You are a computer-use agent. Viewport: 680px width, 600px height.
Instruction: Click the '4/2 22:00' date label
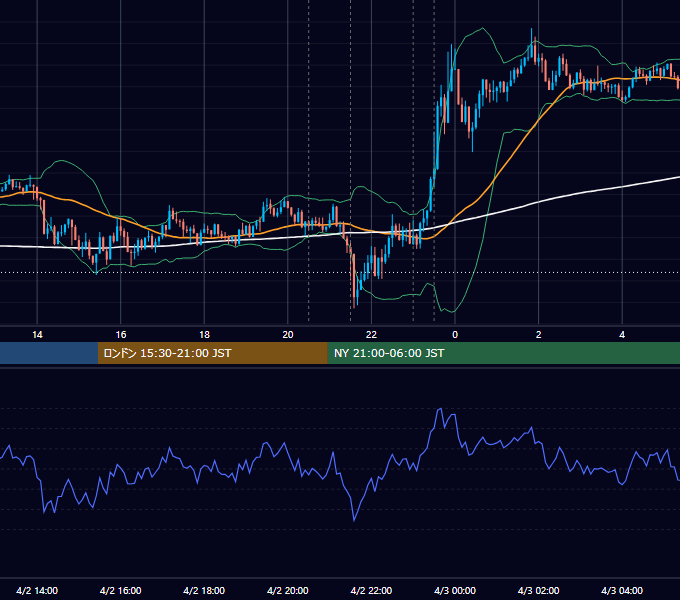(x=371, y=590)
